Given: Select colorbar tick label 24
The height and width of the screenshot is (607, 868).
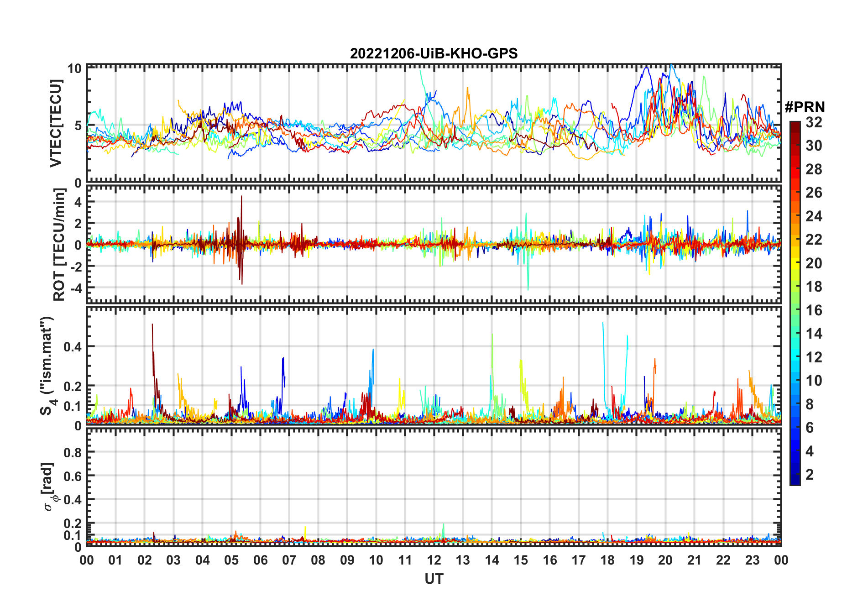Looking at the screenshot, I should pos(814,216).
